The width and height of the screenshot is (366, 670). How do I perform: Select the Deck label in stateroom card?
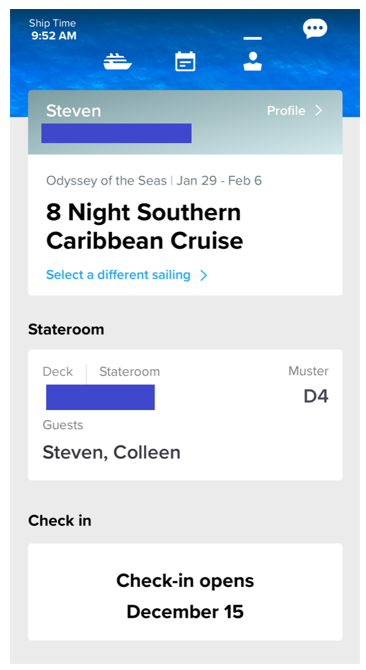tap(58, 371)
